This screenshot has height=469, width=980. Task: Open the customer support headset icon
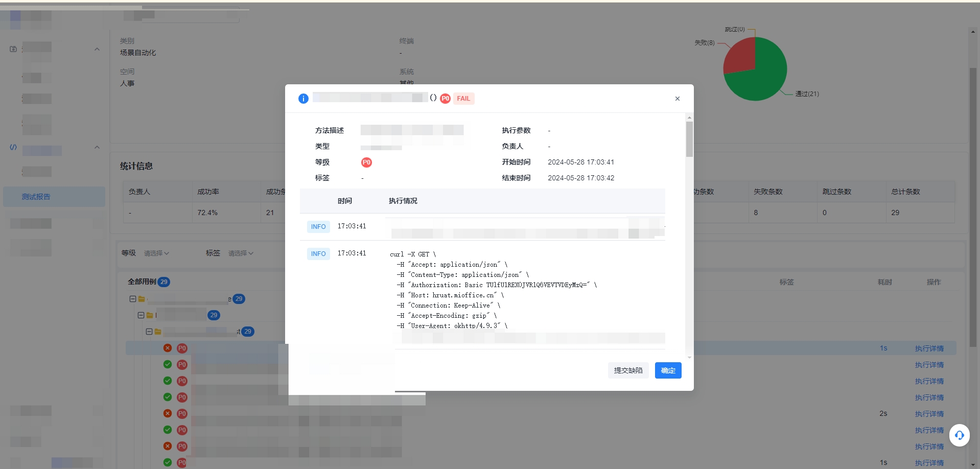(959, 435)
